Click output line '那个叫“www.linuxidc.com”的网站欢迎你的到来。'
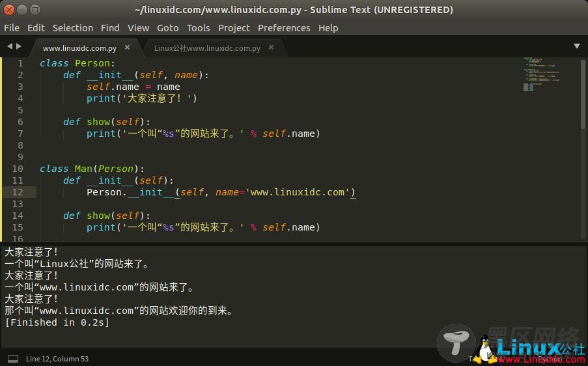Screen dimensions: 588x366 coord(120,311)
